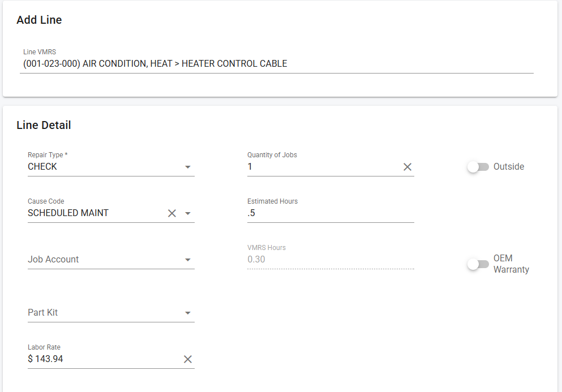
Task: Click the Part Kit dropdown arrow
Action: click(x=188, y=313)
